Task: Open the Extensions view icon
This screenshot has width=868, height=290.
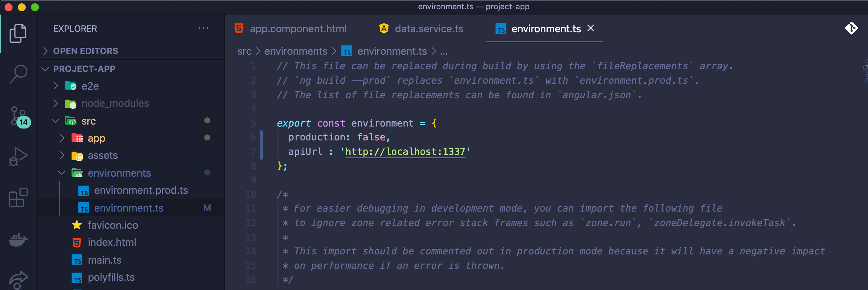Action: point(18,198)
